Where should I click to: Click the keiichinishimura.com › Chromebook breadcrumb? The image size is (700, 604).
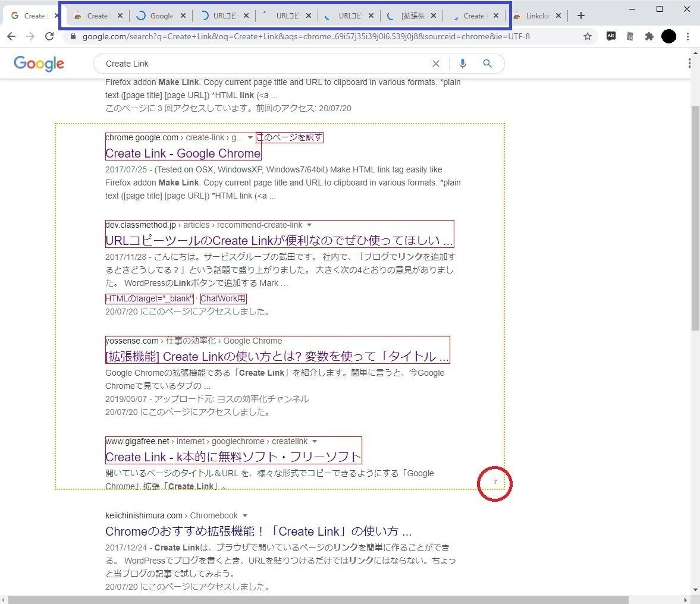click(171, 515)
